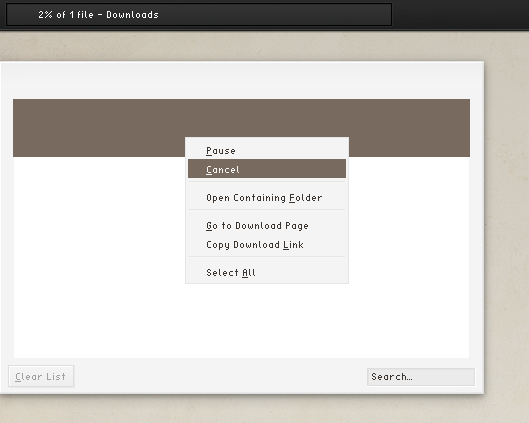Click the download row's brown area right of the menu

point(409,128)
